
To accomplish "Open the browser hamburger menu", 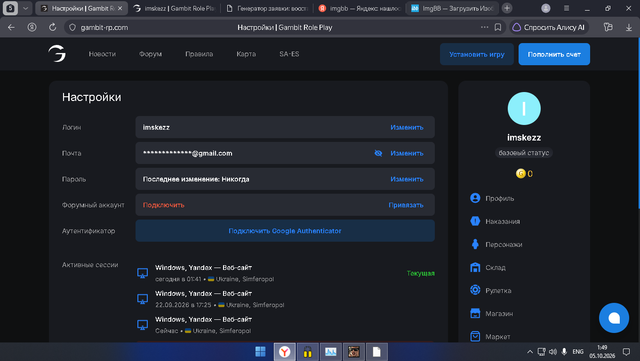I will [x=566, y=8].
